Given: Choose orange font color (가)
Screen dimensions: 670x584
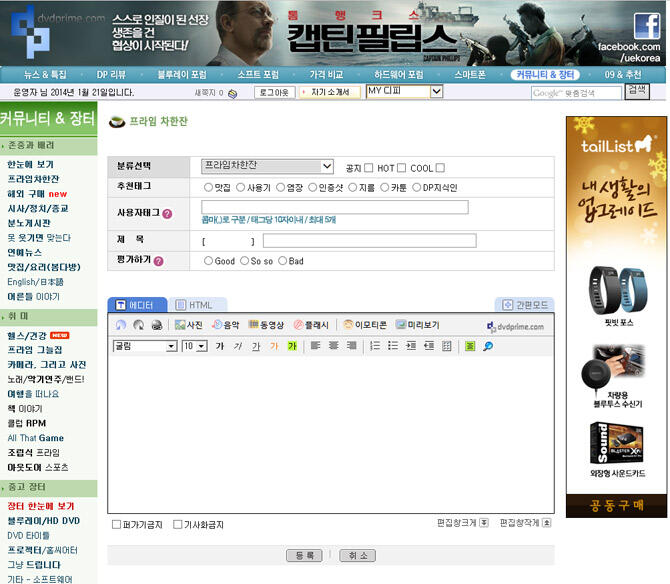Looking at the screenshot, I should coord(274,346).
